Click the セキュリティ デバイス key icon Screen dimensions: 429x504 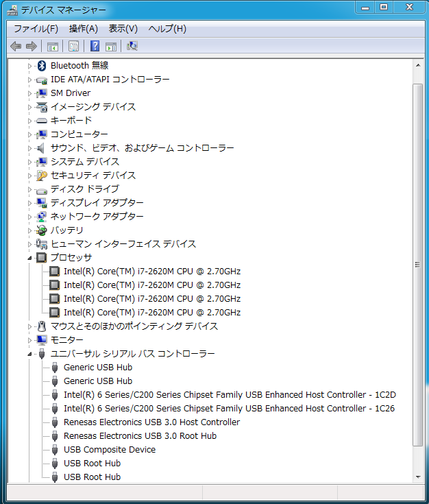[42, 176]
